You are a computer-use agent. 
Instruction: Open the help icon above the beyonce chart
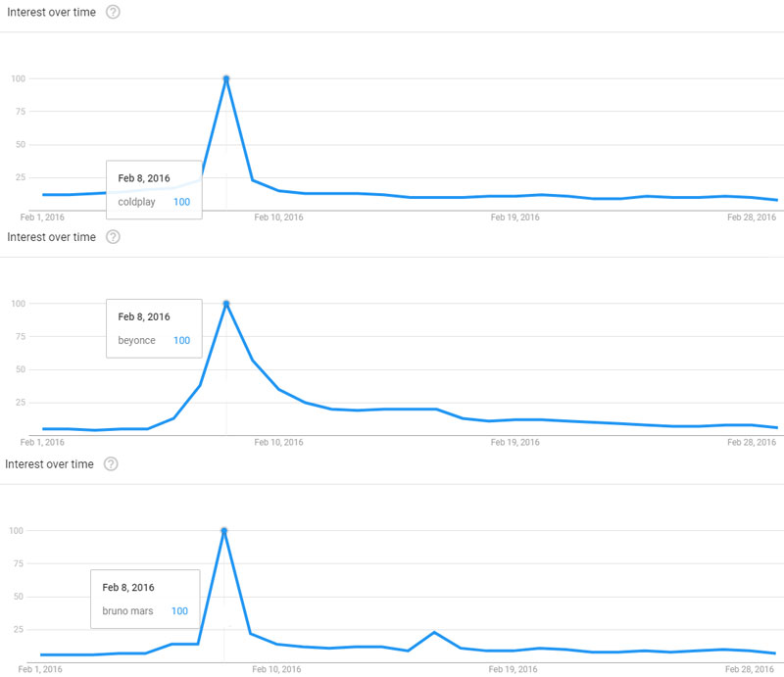(113, 237)
